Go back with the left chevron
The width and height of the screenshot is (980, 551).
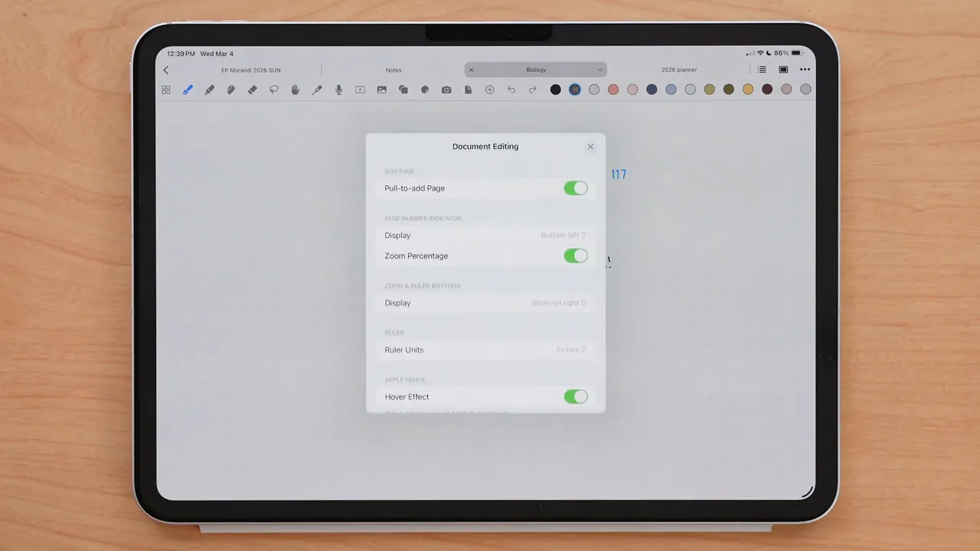(166, 70)
